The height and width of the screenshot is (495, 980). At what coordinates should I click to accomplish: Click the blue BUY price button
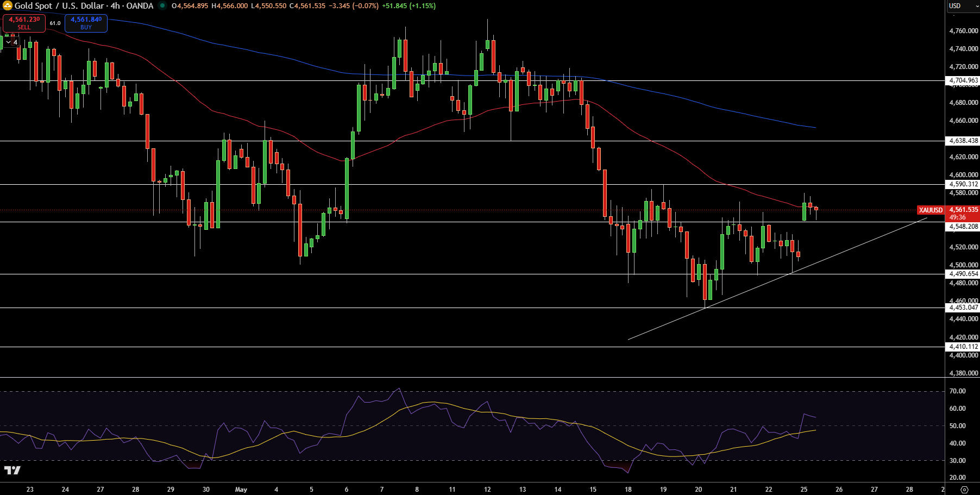tap(86, 23)
